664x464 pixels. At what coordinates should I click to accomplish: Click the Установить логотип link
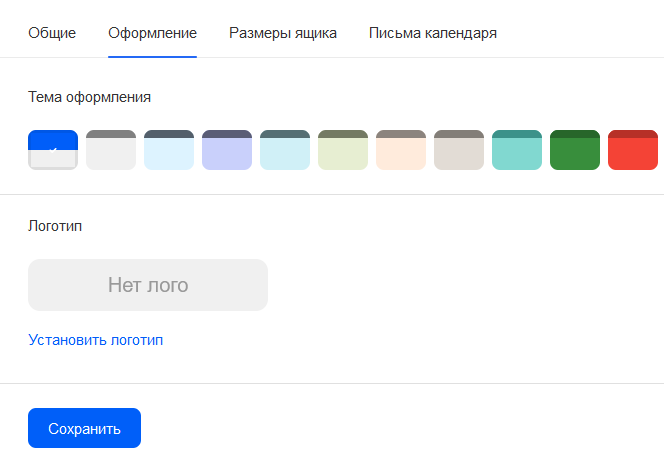(x=96, y=340)
